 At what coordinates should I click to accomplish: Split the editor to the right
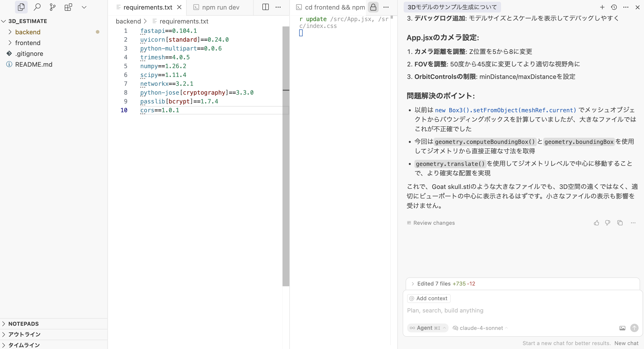[x=266, y=7]
